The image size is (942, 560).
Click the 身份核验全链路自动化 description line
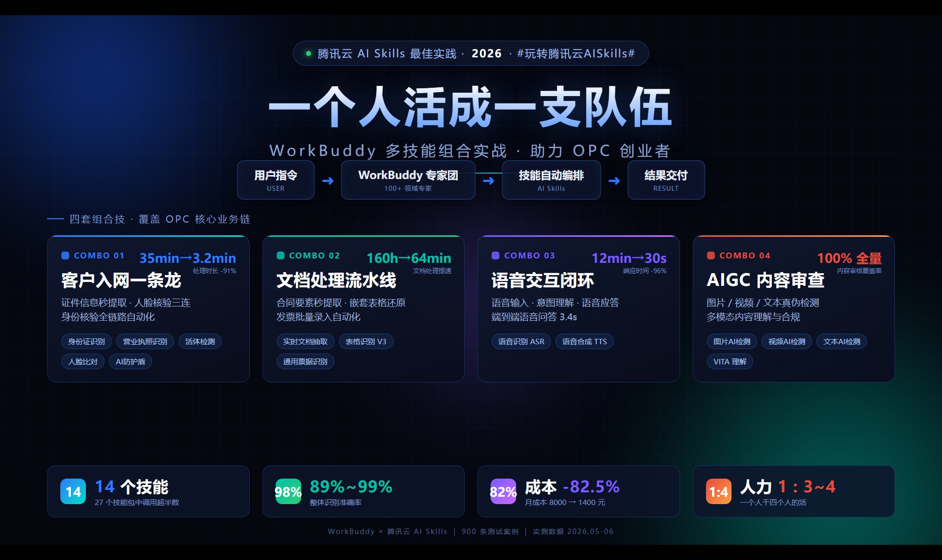(x=108, y=317)
